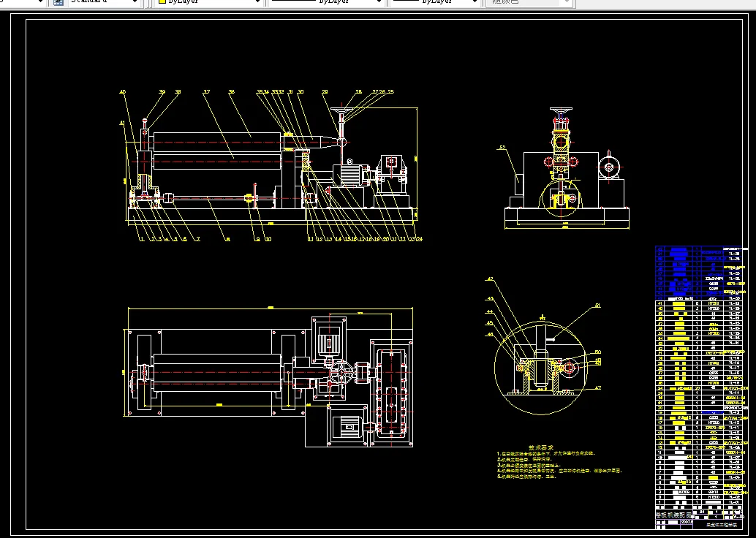Select the handwheel in the side view
The width and height of the screenshot is (756, 538).
(x=561, y=112)
